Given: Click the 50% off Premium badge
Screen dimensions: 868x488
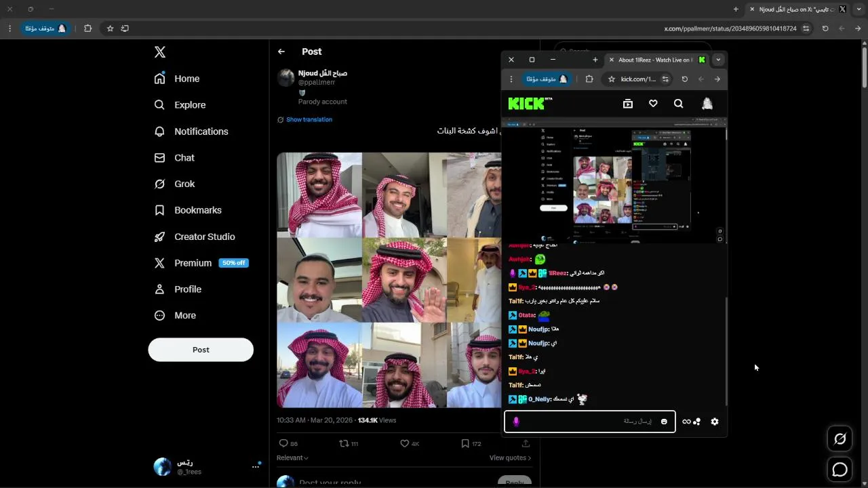Looking at the screenshot, I should point(233,263).
